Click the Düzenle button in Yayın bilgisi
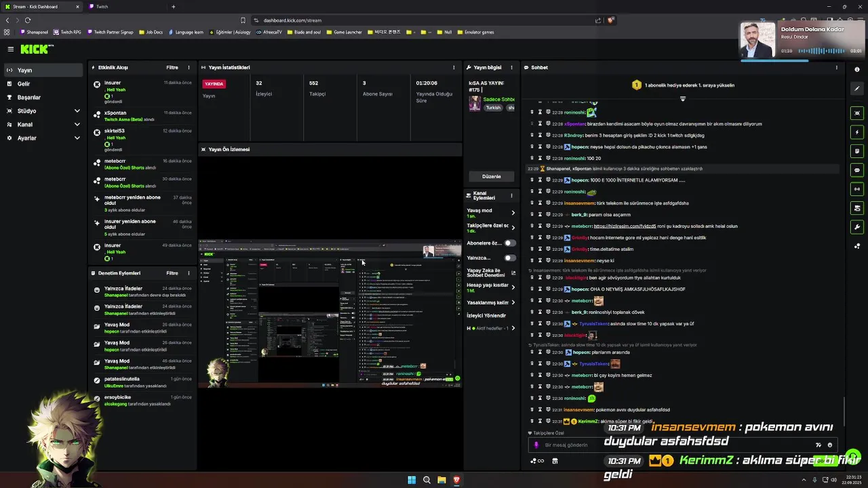This screenshot has height=488, width=868. (491, 176)
